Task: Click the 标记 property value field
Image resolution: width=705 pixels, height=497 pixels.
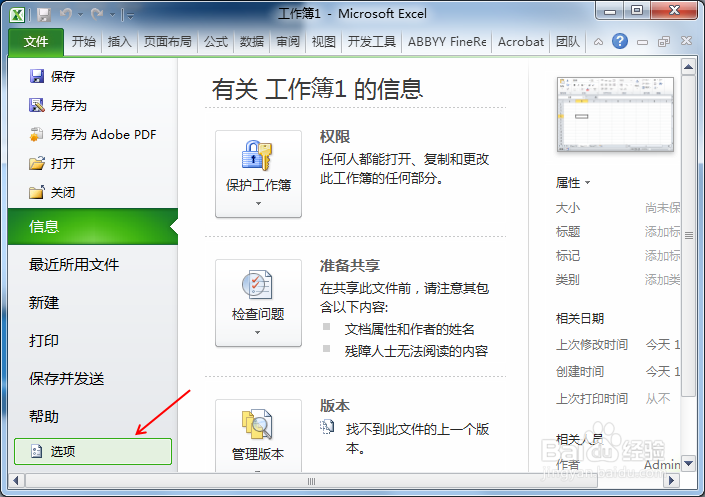Action: point(662,255)
